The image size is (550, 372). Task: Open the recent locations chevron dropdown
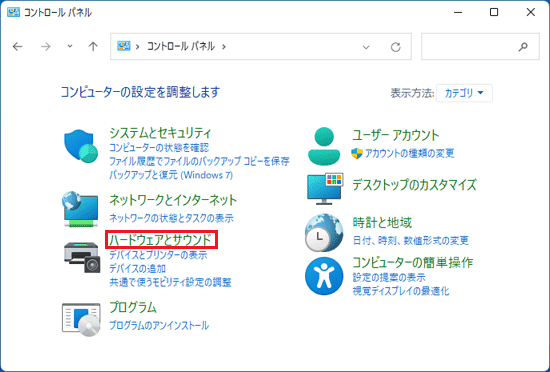(x=70, y=46)
